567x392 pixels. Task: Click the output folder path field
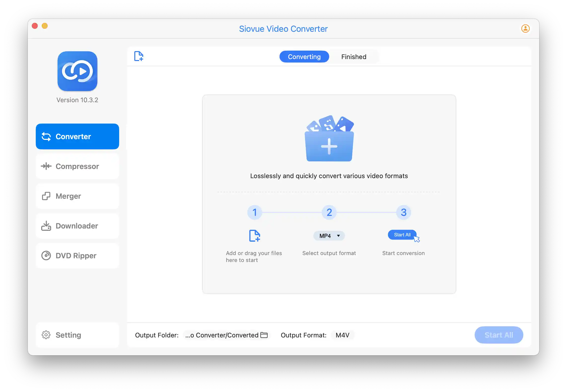[x=226, y=335]
